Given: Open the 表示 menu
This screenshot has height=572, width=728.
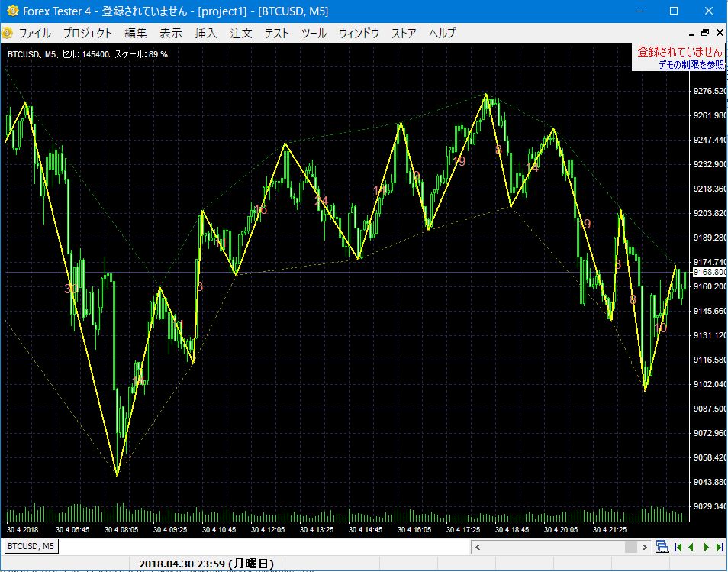Looking at the screenshot, I should (171, 34).
